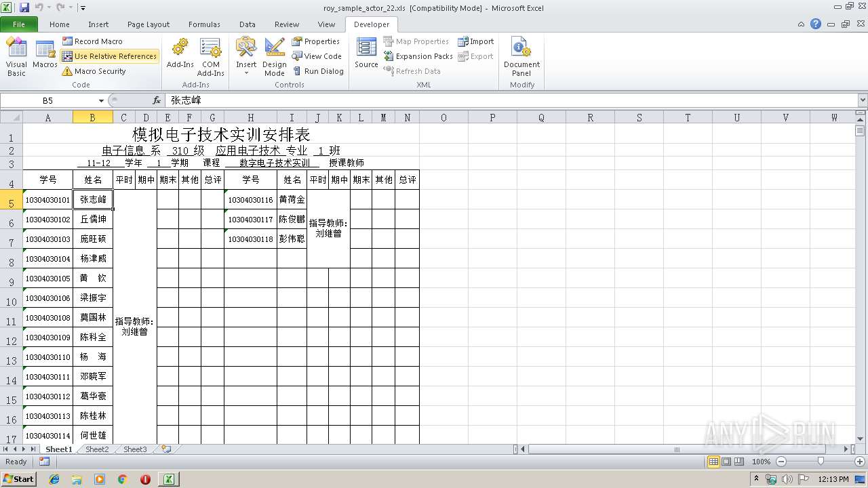Click Run Dialog button
This screenshot has width=868, height=488.
click(x=318, y=71)
